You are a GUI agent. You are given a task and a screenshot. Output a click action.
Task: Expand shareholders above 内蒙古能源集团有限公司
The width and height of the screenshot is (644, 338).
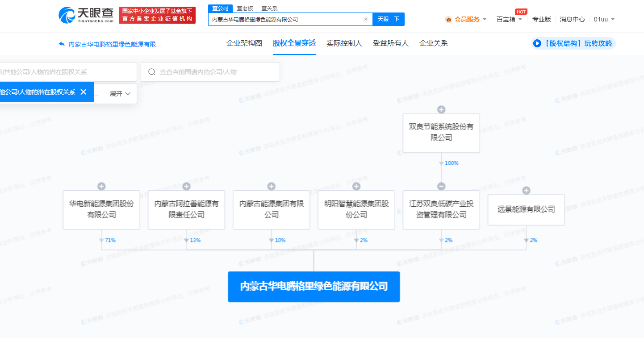coord(271,187)
